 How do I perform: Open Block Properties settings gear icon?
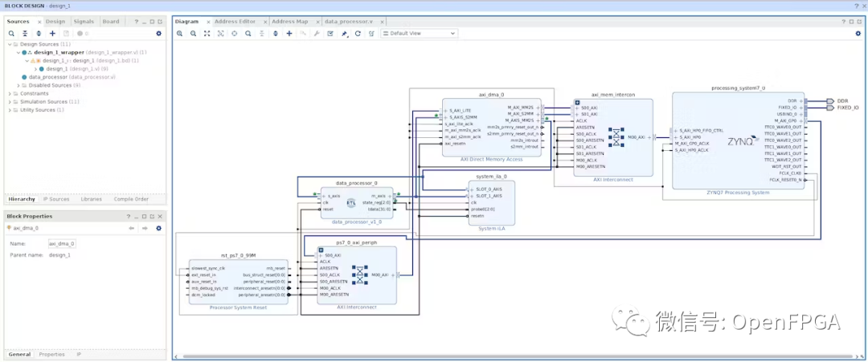(158, 228)
